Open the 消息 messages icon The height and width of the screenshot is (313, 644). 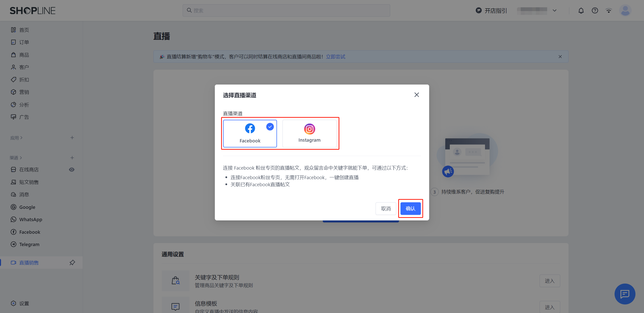coord(13,194)
